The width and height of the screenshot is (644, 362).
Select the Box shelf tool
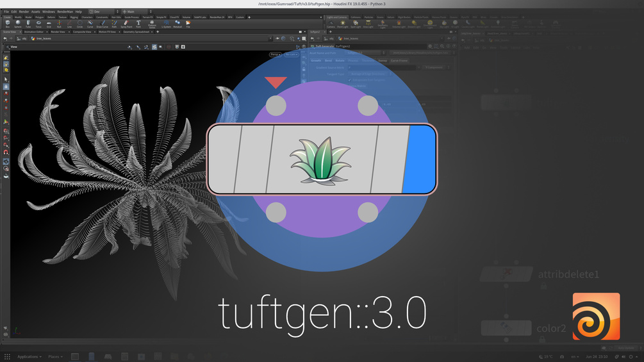tap(8, 24)
